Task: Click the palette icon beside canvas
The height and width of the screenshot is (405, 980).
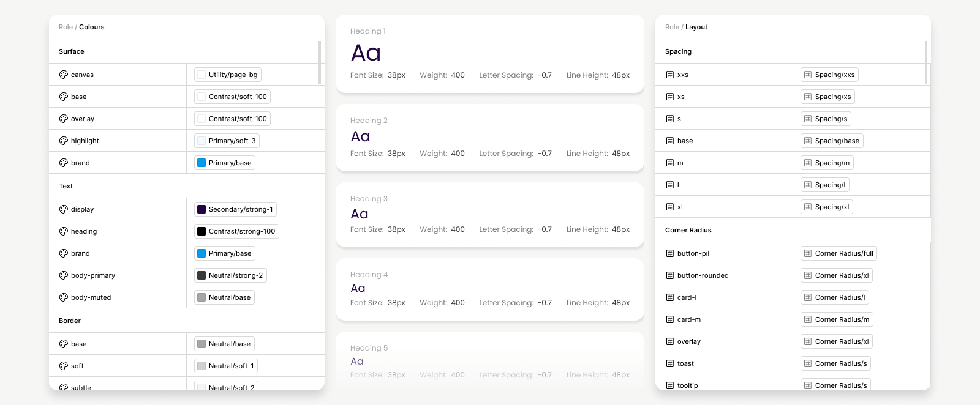Action: (63, 75)
